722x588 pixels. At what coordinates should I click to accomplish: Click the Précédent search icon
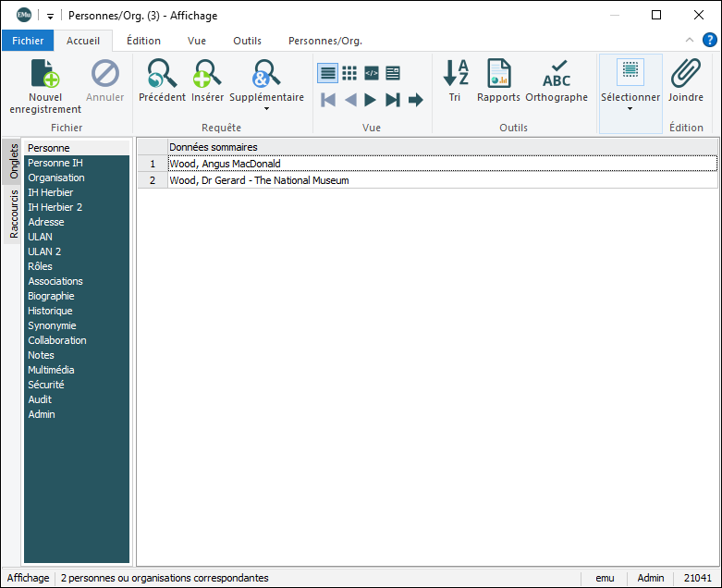pyautogui.click(x=162, y=74)
